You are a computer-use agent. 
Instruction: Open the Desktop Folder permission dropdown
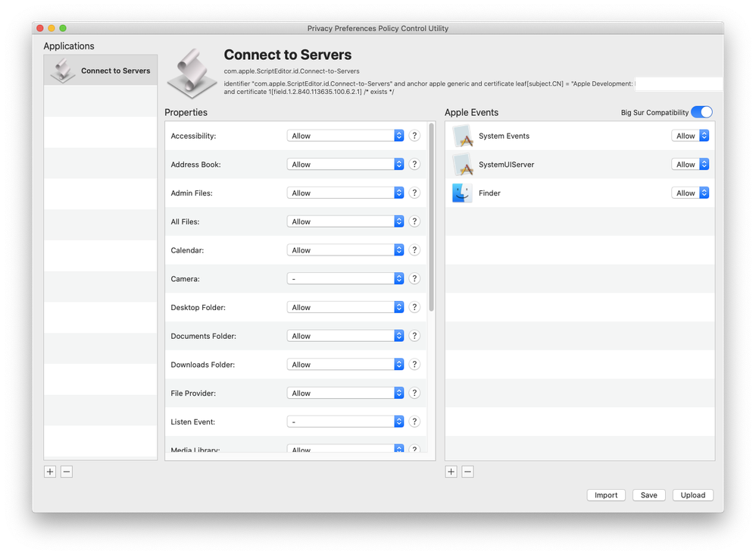(345, 307)
